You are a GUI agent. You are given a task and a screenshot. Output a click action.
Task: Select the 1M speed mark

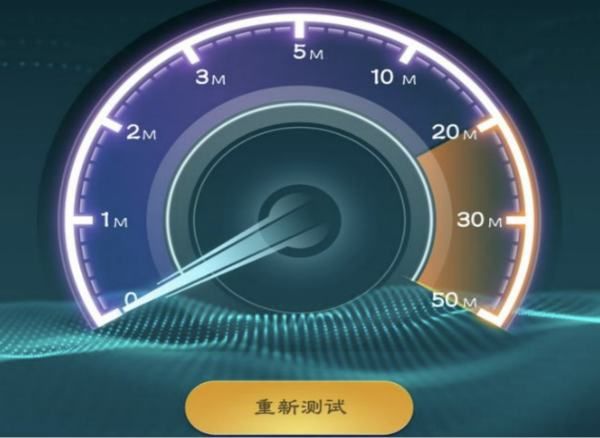114,220
